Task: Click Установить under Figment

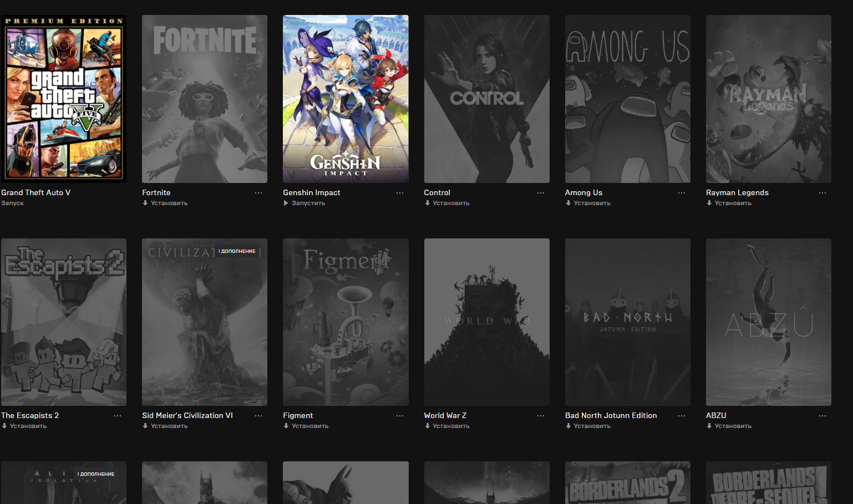Action: coord(306,426)
